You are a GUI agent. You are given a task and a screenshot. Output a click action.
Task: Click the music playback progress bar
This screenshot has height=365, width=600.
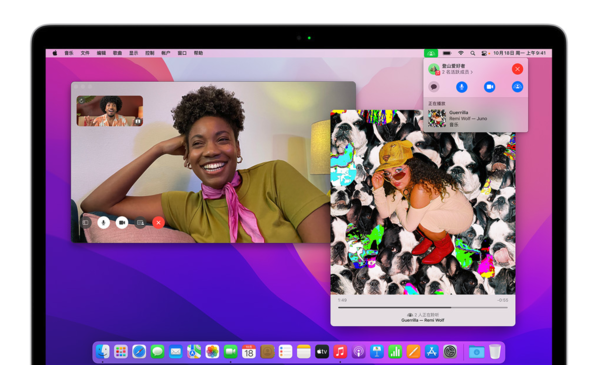pos(422,307)
